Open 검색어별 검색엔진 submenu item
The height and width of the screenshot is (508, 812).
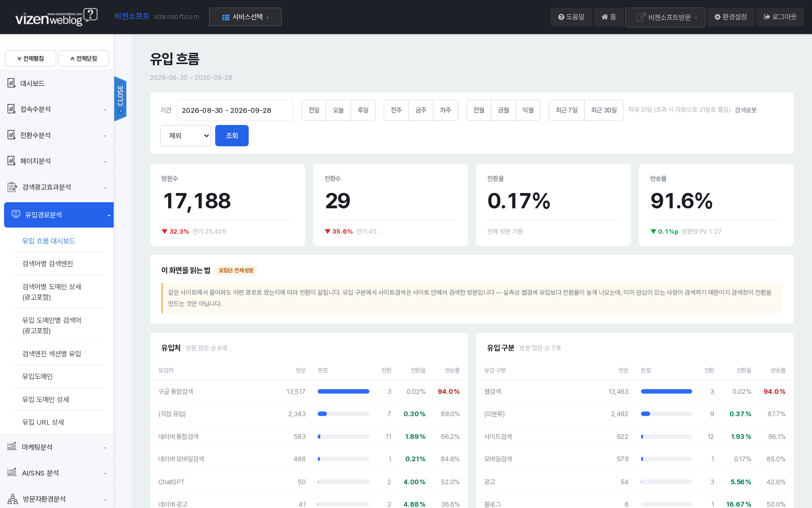48,263
